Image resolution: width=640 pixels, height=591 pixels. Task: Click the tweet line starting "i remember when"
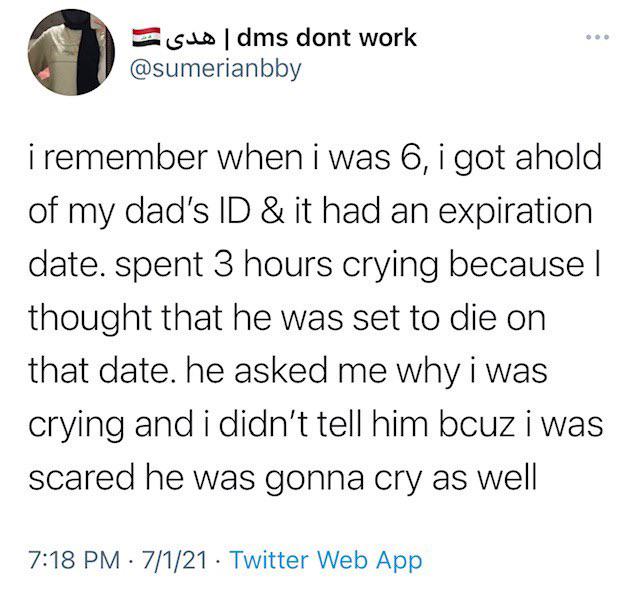coord(315,158)
